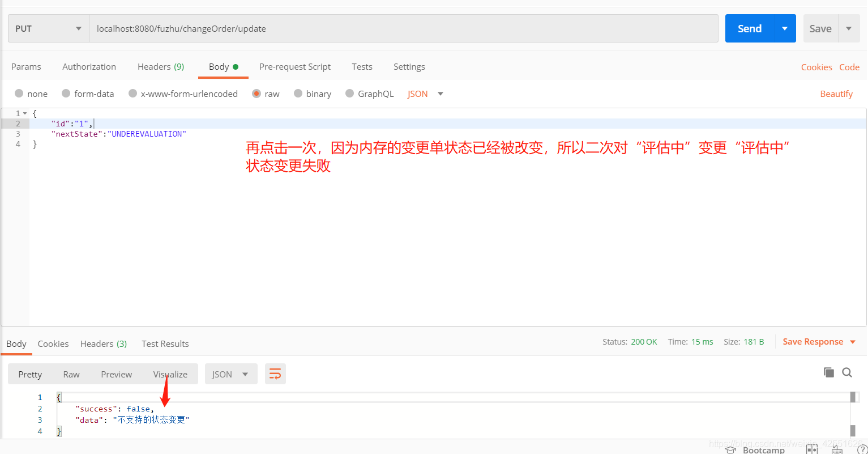Open the raw body JSON type dropdown

click(x=425, y=94)
